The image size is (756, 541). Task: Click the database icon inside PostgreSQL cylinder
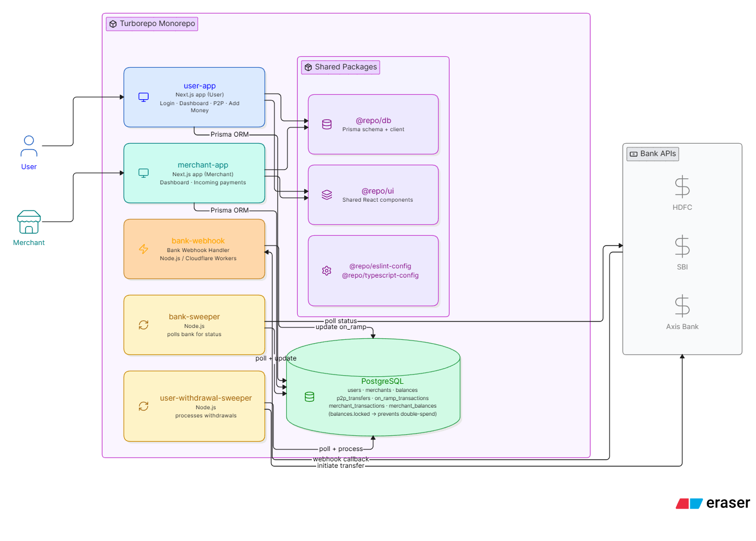[x=310, y=397]
